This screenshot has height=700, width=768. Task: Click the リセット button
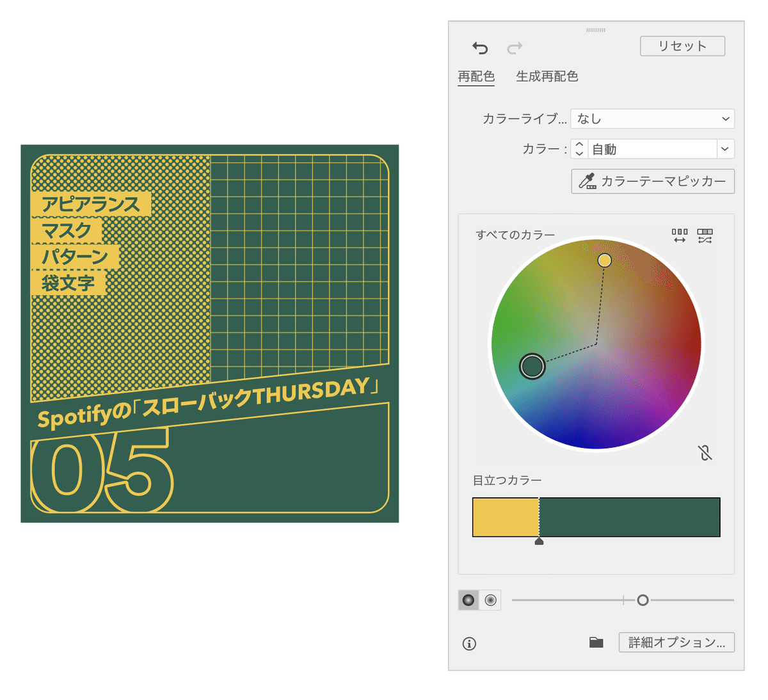(682, 46)
